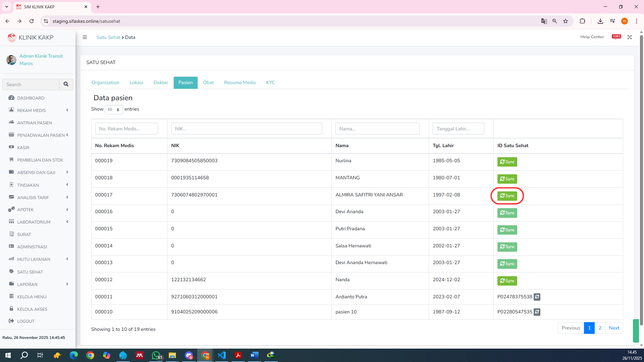Click refresh icon beside ID P02280547535
644x362 pixels.
[537, 312]
